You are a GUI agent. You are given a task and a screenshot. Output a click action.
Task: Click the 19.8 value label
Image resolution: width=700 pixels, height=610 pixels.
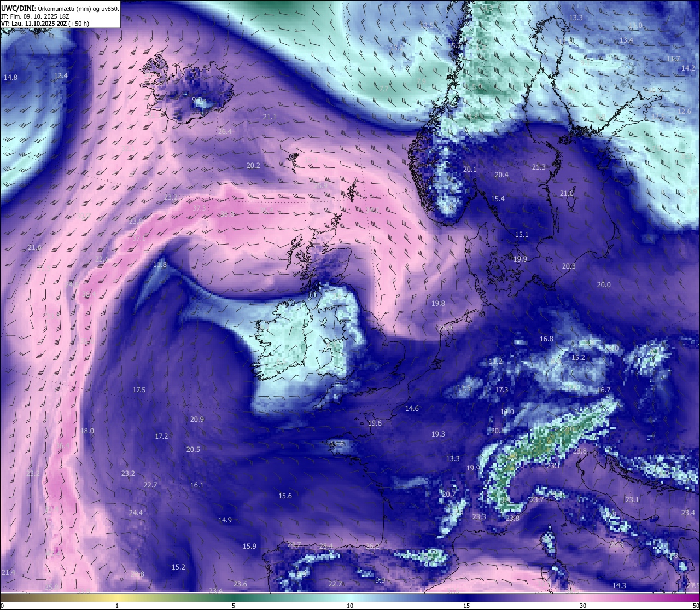click(438, 303)
